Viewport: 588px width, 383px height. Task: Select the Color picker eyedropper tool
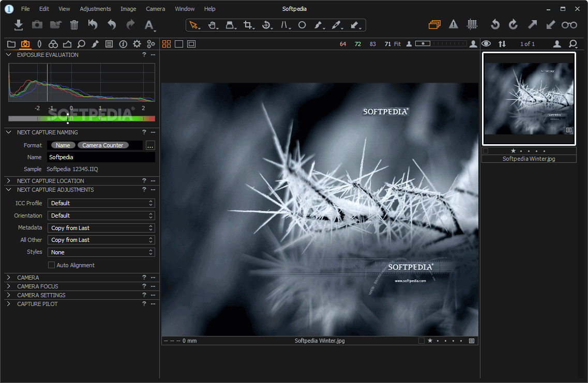pyautogui.click(x=336, y=25)
